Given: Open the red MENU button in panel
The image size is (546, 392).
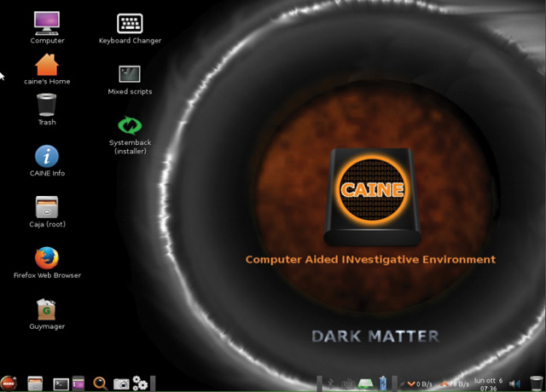Looking at the screenshot, I should pos(9,383).
